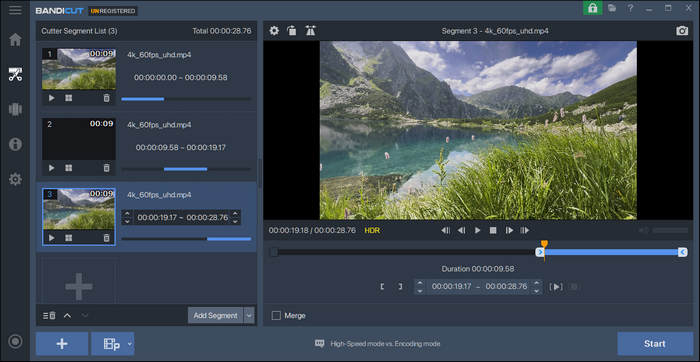Click the empty add-segment plus placeholder

[79, 286]
